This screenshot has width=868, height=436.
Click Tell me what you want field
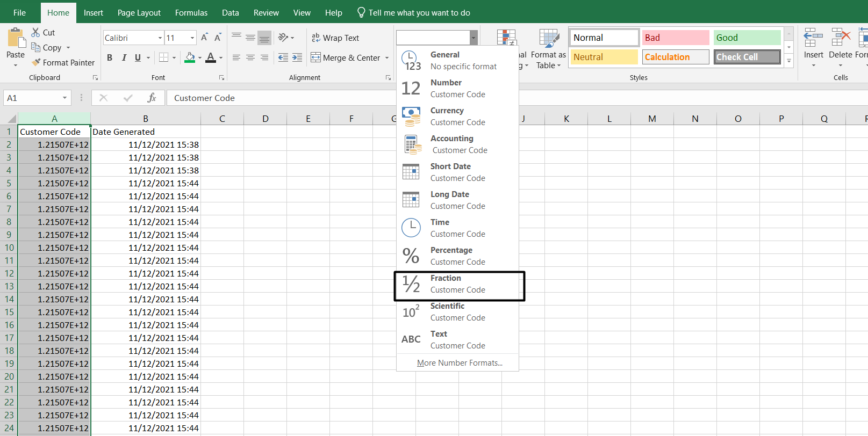point(413,12)
